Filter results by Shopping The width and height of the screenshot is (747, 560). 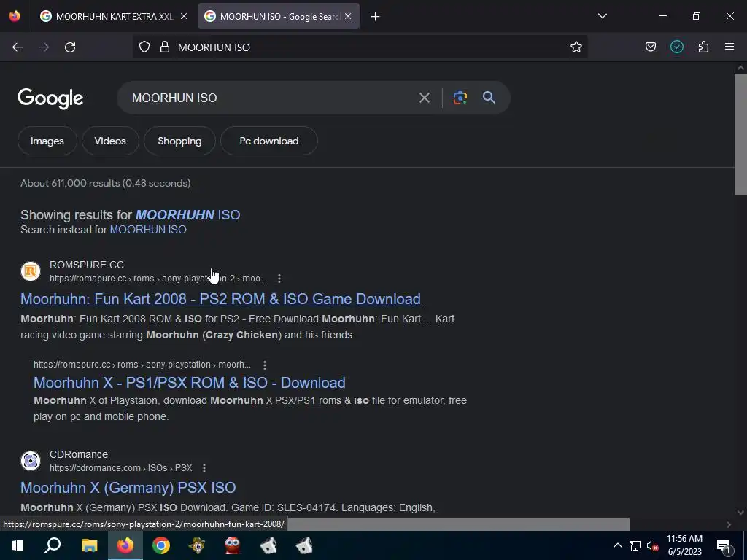click(x=179, y=141)
